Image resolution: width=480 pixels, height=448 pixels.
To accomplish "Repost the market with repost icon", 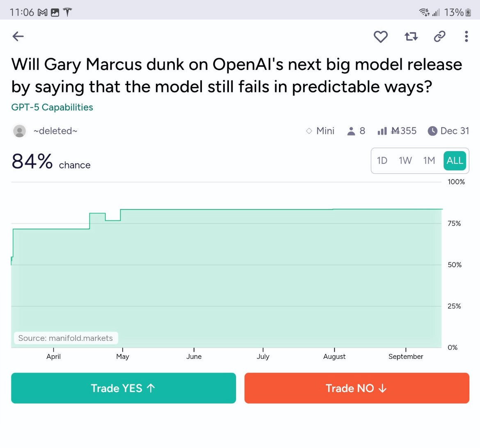I will 411,37.
